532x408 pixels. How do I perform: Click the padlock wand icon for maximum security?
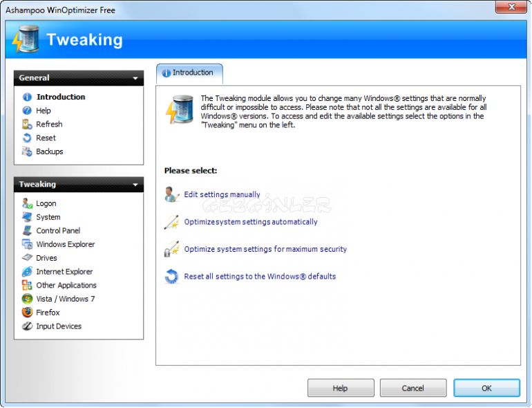coord(171,249)
